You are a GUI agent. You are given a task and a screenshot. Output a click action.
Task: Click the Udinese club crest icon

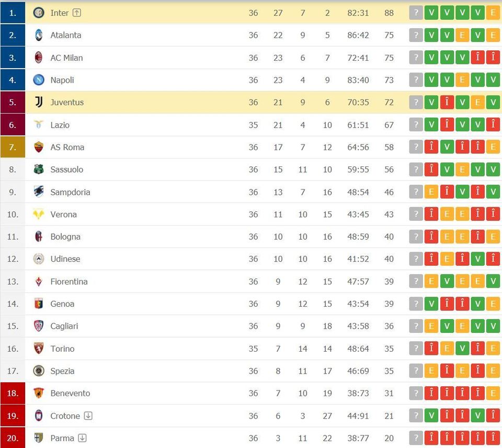[x=39, y=259]
